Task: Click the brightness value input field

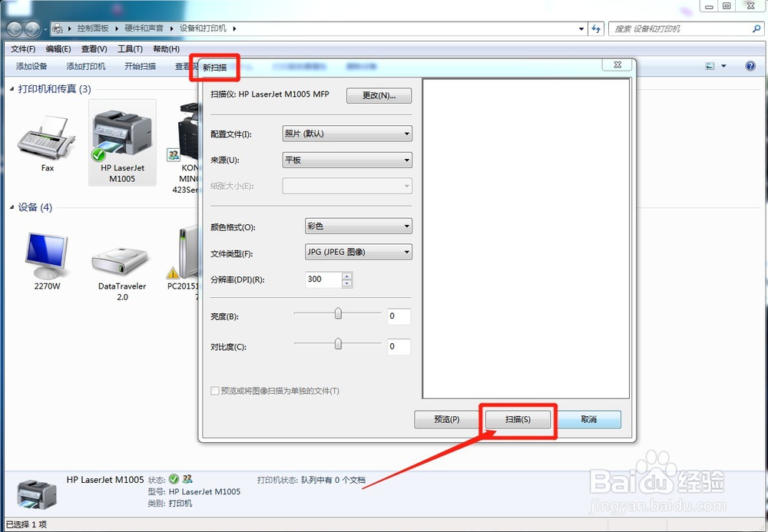Action: pos(399,316)
